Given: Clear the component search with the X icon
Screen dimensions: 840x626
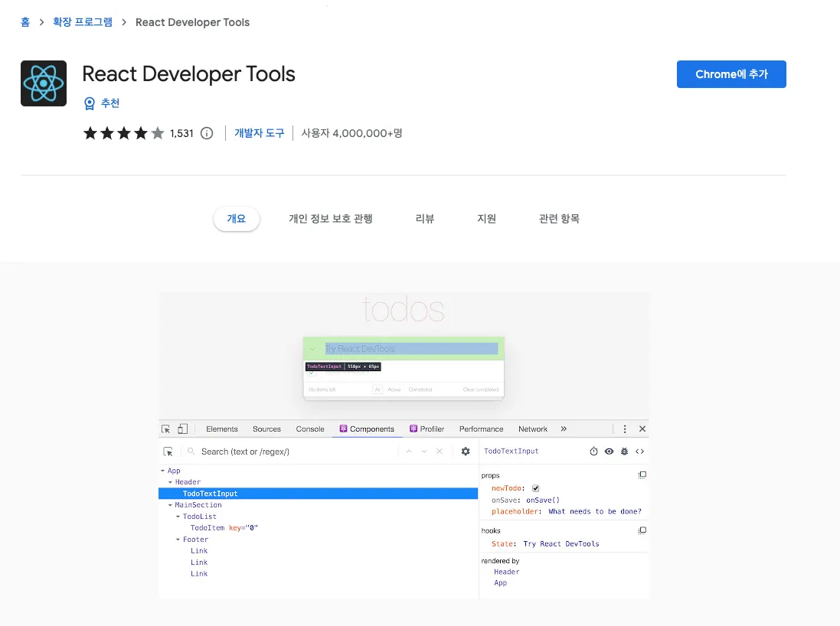Looking at the screenshot, I should pyautogui.click(x=440, y=452).
